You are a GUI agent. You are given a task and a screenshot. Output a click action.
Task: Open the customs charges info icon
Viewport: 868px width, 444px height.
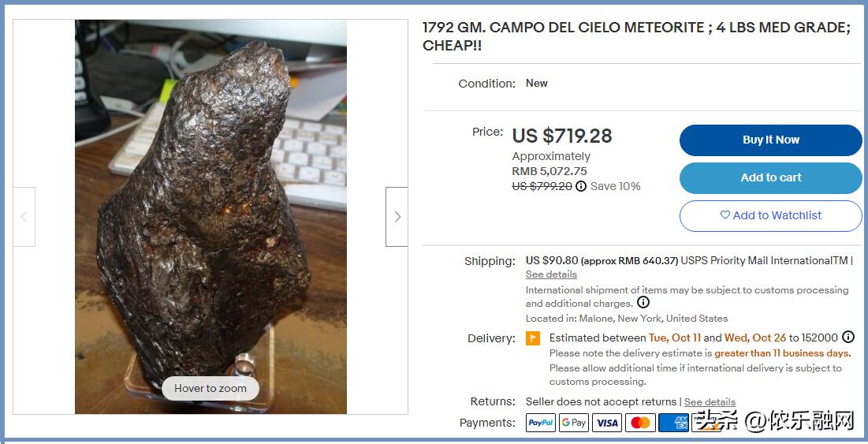[x=643, y=302]
